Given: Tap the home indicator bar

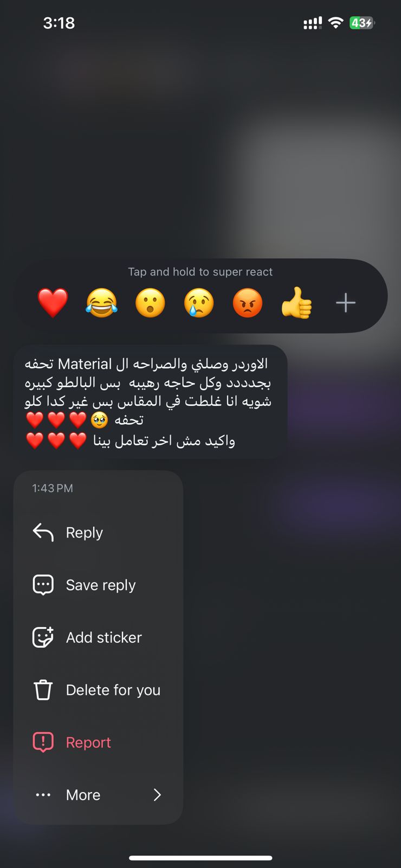Looking at the screenshot, I should pos(200,858).
